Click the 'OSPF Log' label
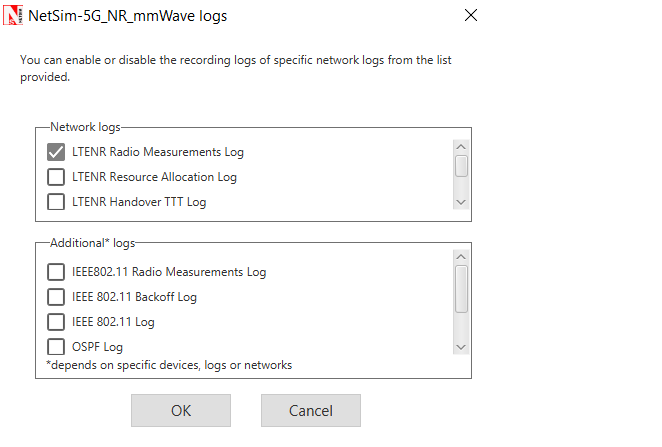This screenshot has height=447, width=662. pyautogui.click(x=97, y=347)
